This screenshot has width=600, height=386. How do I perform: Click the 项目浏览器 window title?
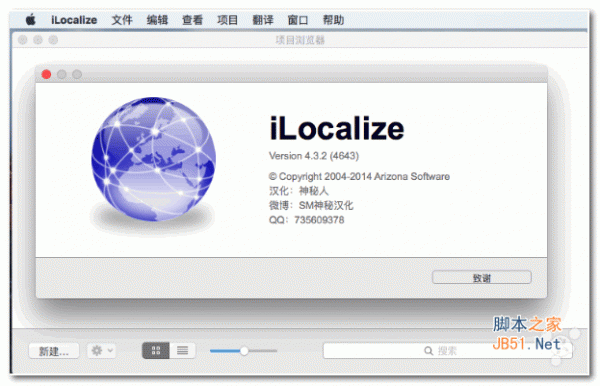coord(300,40)
